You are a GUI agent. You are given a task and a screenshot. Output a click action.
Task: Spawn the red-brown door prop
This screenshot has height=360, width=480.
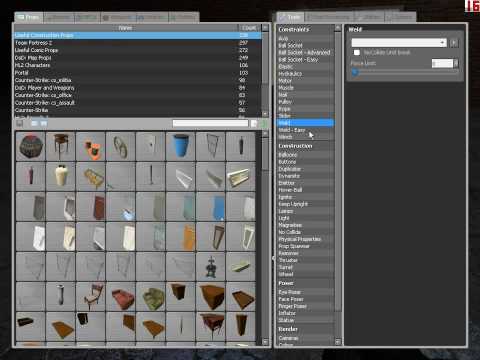click(91, 206)
